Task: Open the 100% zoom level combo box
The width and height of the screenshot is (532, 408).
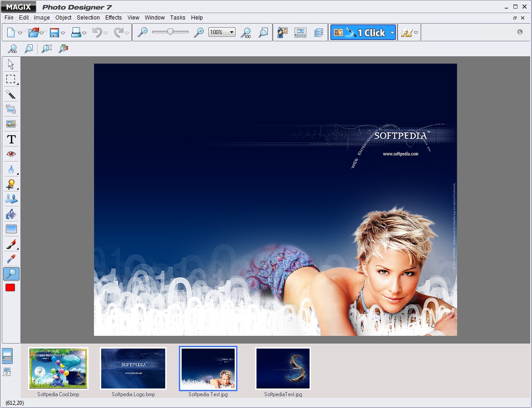Action: point(222,32)
